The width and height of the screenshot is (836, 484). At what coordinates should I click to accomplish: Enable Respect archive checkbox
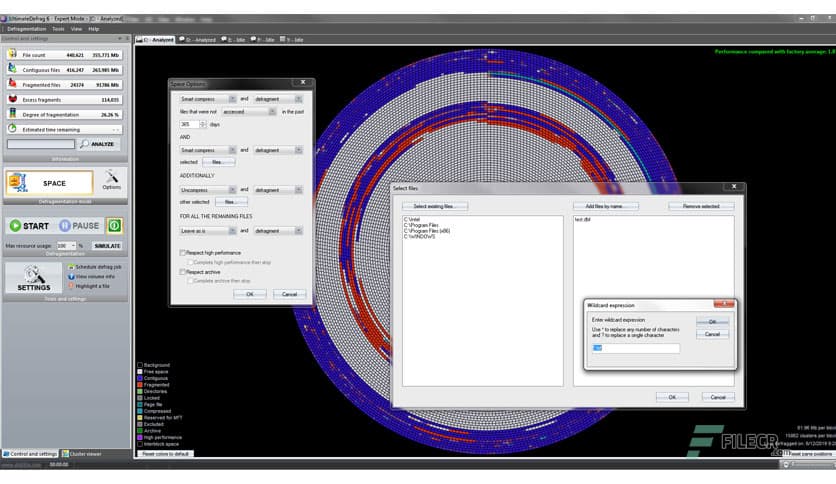pyautogui.click(x=183, y=272)
